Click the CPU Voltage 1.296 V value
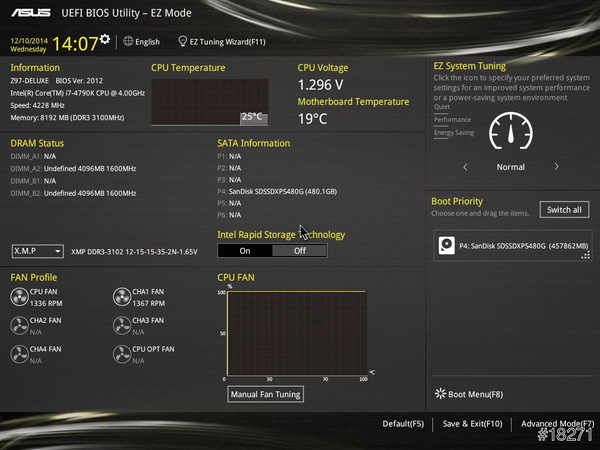Viewport: 600px width, 450px height. click(x=321, y=85)
